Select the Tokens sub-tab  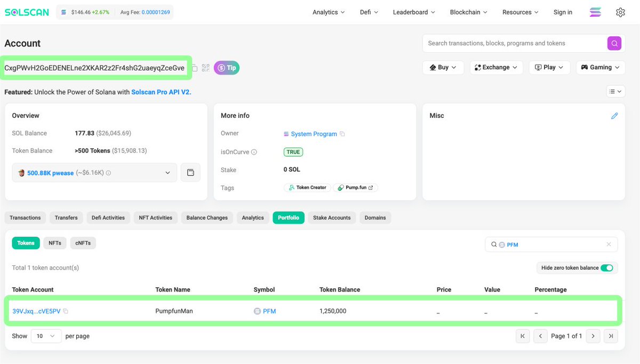pos(26,243)
